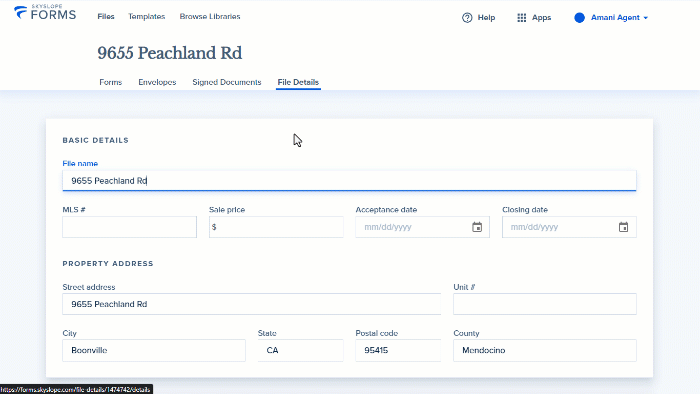The width and height of the screenshot is (700, 394).
Task: Click the SkySlope Forms logo
Action: click(45, 13)
